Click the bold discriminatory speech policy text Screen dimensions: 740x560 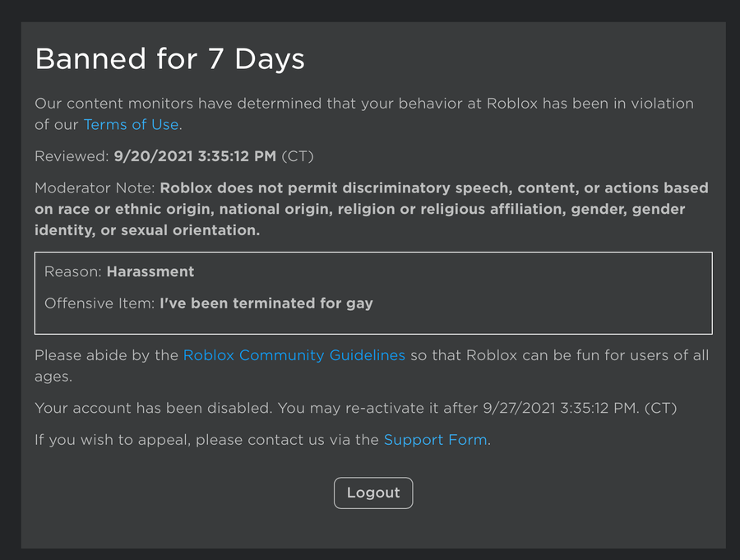tap(370, 209)
